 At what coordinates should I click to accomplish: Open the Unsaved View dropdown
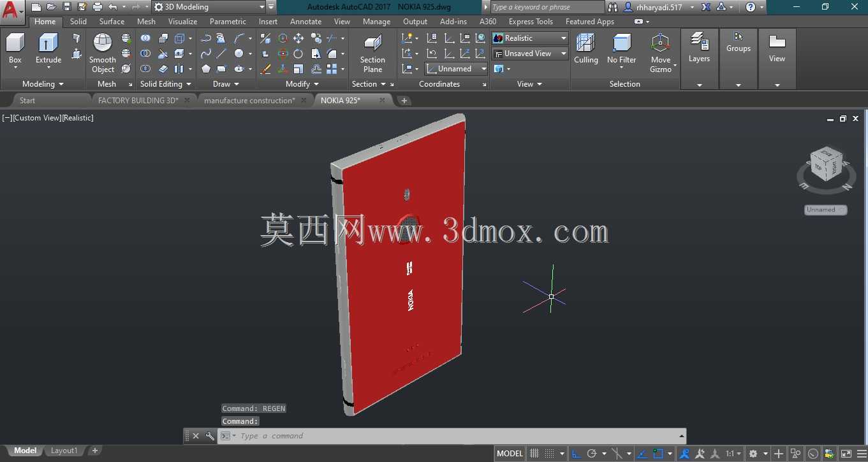pyautogui.click(x=530, y=54)
